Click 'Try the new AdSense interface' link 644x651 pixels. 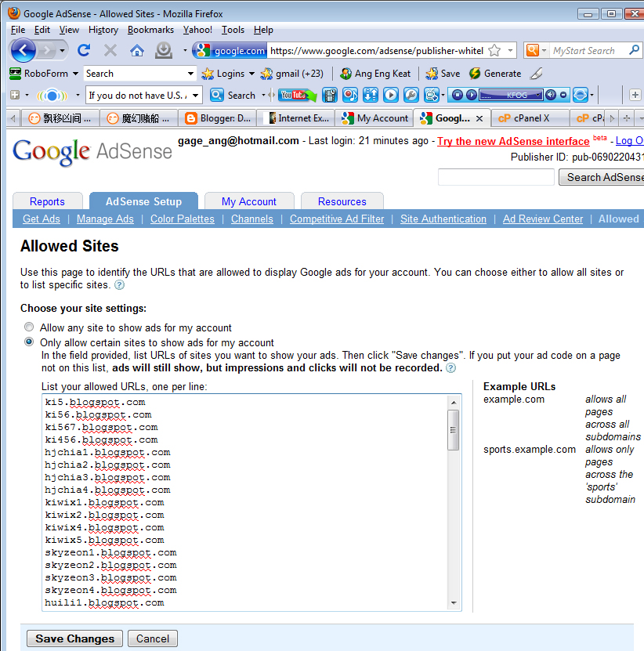[513, 141]
